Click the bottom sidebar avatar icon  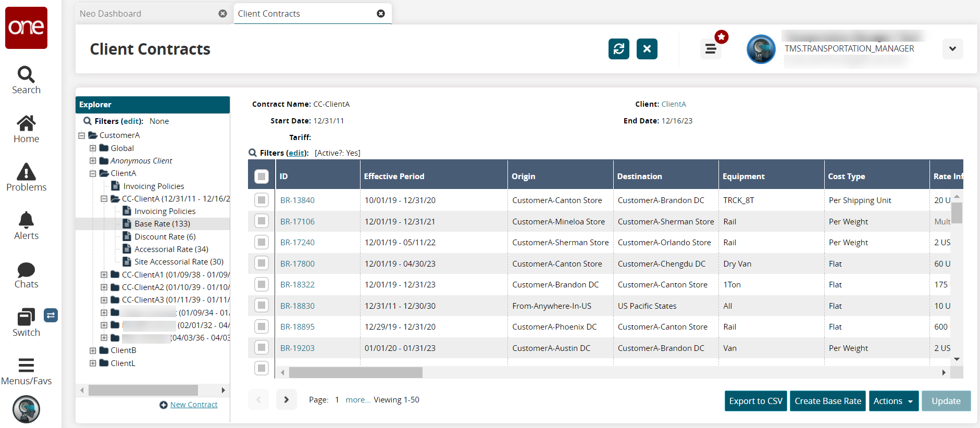pos(26,409)
